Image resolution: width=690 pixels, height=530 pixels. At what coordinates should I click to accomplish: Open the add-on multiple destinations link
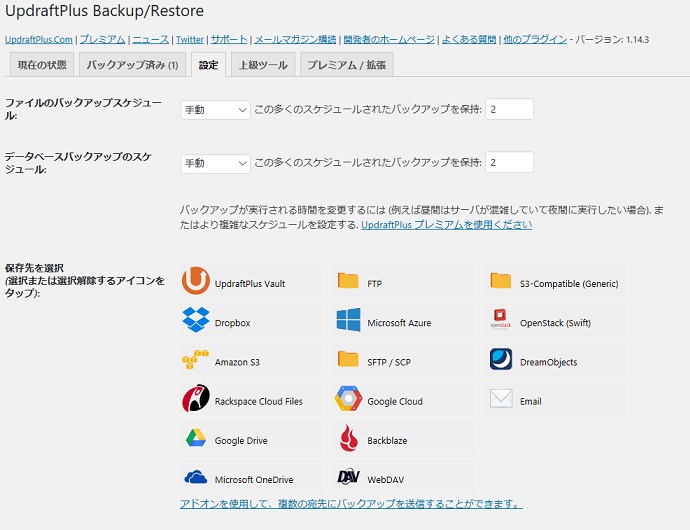point(351,504)
